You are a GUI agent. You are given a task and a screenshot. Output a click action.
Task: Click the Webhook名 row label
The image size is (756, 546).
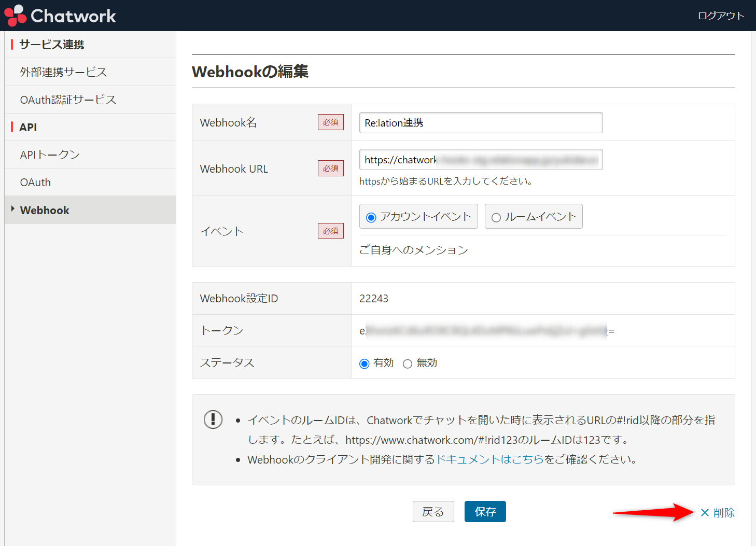click(x=228, y=123)
